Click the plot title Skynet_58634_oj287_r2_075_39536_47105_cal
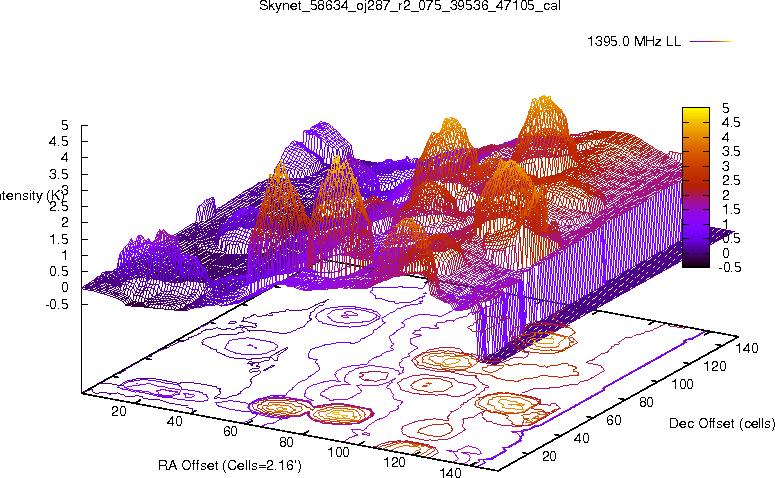 tap(410, 6)
